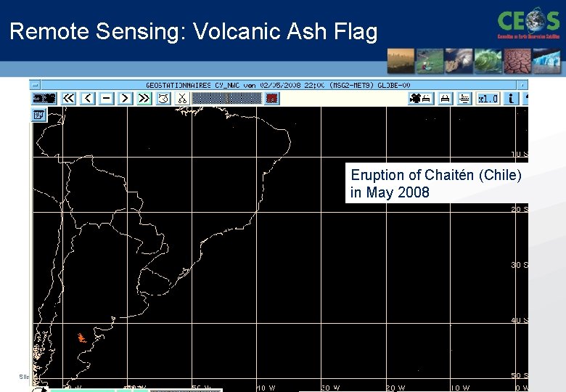
Task: Jump to last frame with double-right arrows
Action: pyautogui.click(x=144, y=99)
